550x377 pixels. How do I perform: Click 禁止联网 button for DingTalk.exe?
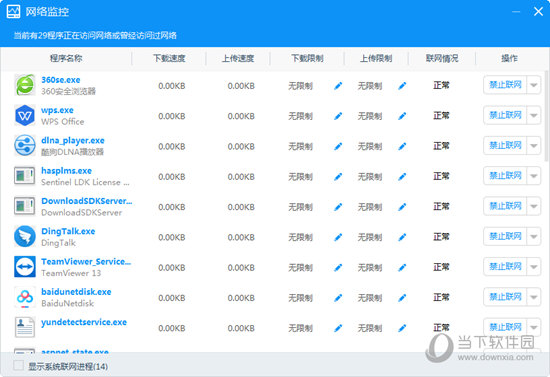(x=505, y=236)
